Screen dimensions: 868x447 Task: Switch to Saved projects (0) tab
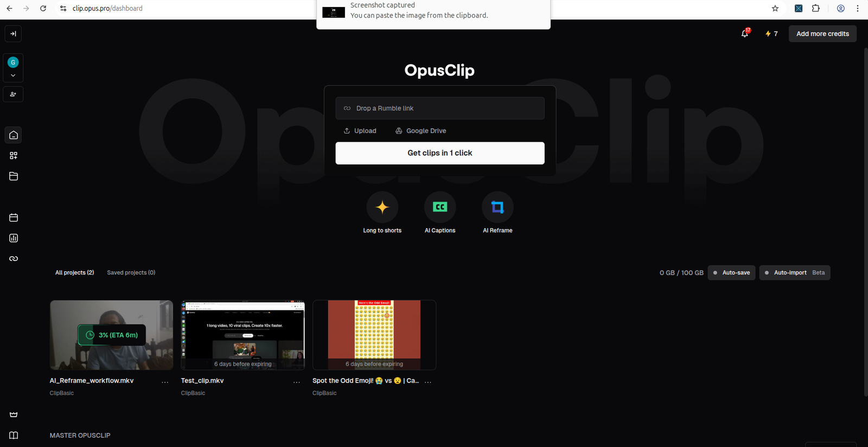pyautogui.click(x=131, y=273)
